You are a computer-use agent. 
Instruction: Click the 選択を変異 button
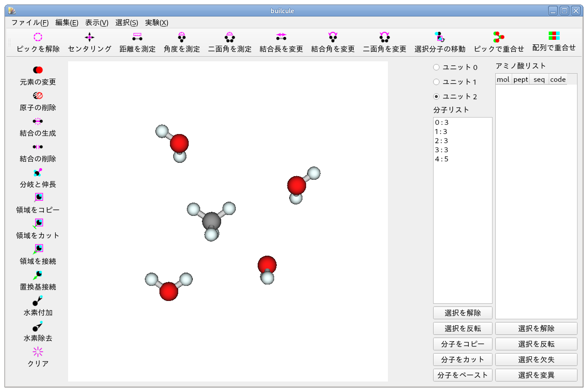point(536,375)
